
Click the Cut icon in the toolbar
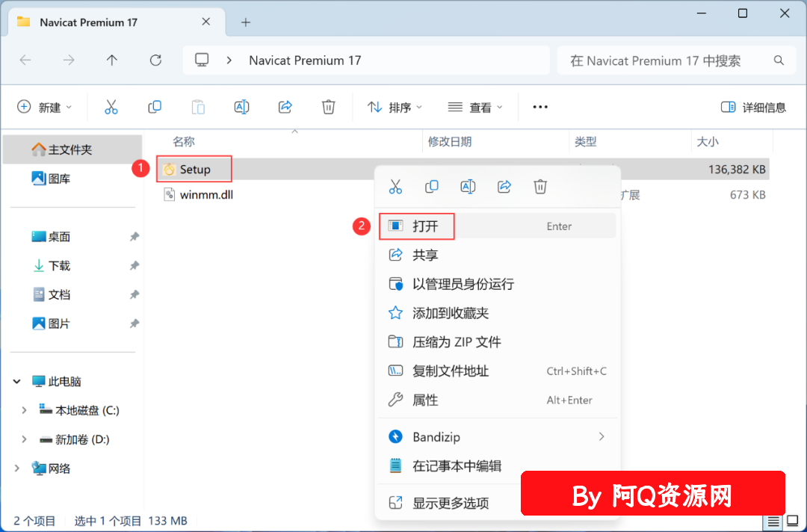pos(111,107)
